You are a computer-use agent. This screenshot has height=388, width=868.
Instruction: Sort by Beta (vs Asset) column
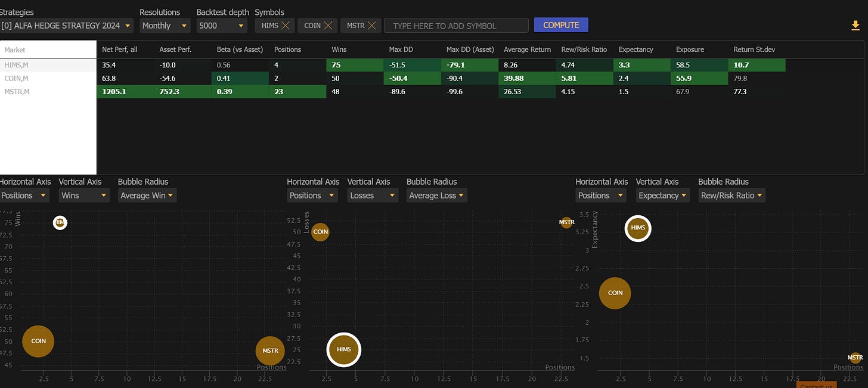(x=240, y=49)
